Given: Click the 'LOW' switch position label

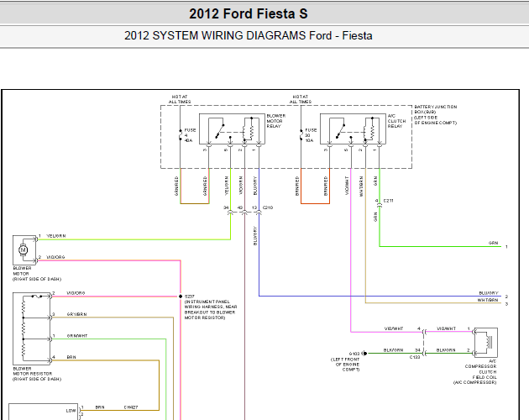Looking at the screenshot, I should (71, 411).
